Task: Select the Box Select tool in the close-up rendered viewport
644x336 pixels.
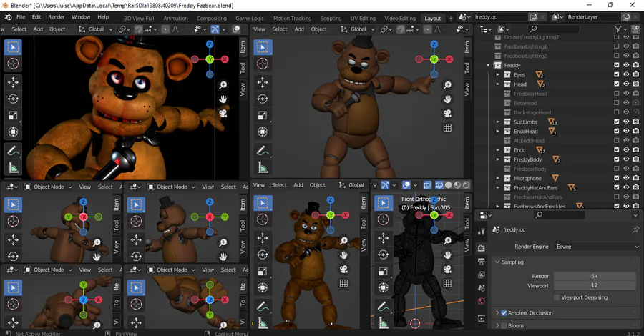Action: point(13,47)
